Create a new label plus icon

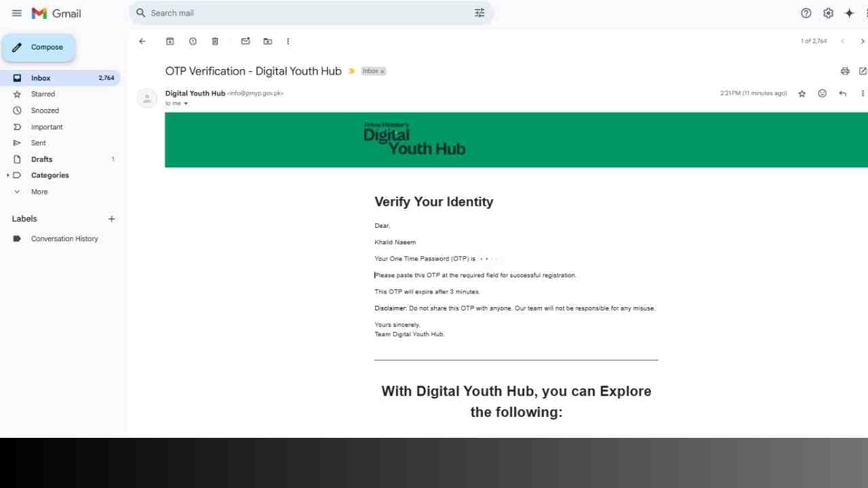click(x=112, y=219)
